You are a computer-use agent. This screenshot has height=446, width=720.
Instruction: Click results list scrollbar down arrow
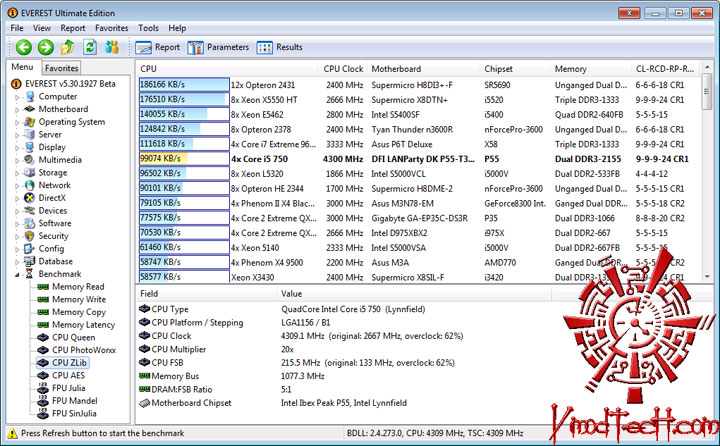(x=707, y=277)
